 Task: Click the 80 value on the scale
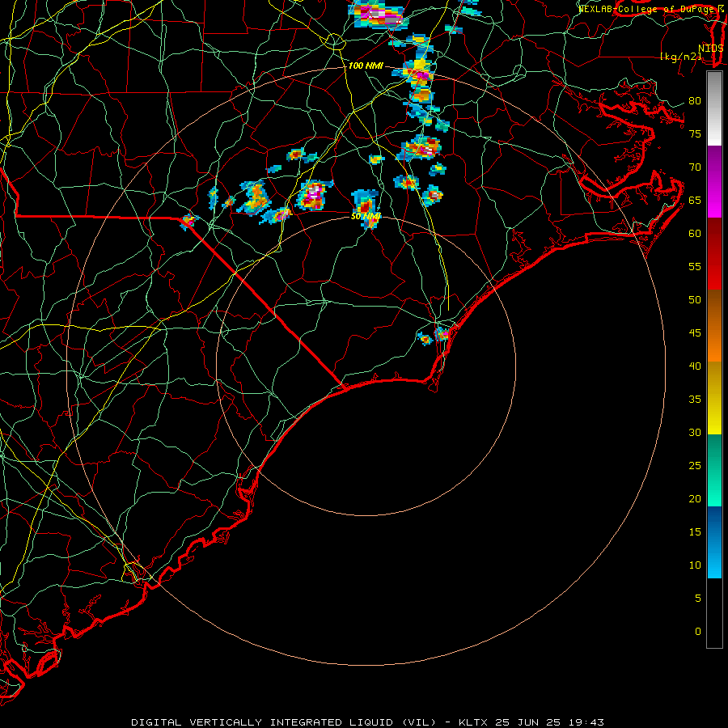695,101
